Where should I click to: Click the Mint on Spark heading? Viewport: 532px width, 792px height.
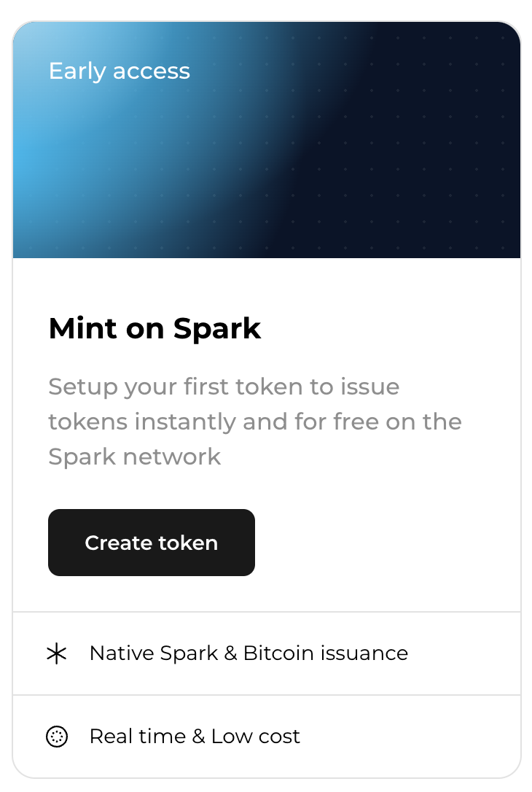(154, 329)
